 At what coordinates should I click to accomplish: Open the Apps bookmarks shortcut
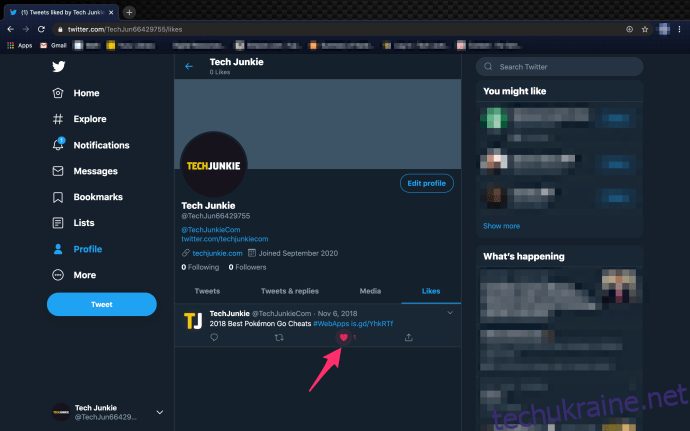click(x=20, y=45)
